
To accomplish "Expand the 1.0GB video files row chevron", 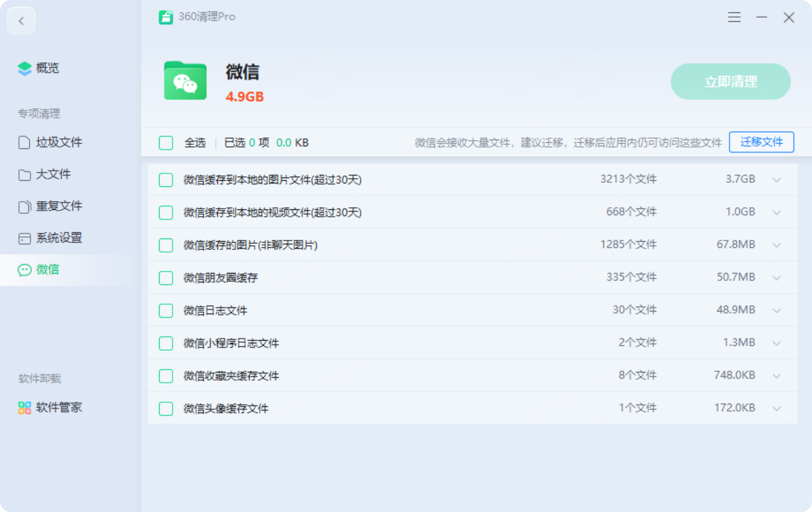I will pyautogui.click(x=777, y=213).
